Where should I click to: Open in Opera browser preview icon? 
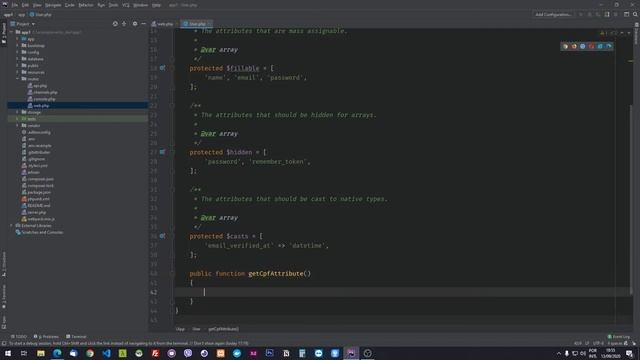click(591, 47)
